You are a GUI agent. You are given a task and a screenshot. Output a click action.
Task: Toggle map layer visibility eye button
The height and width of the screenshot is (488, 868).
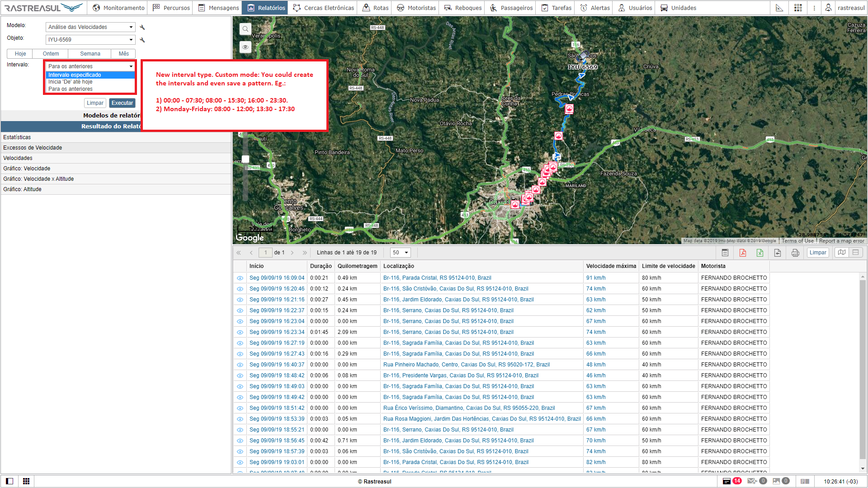(x=245, y=47)
